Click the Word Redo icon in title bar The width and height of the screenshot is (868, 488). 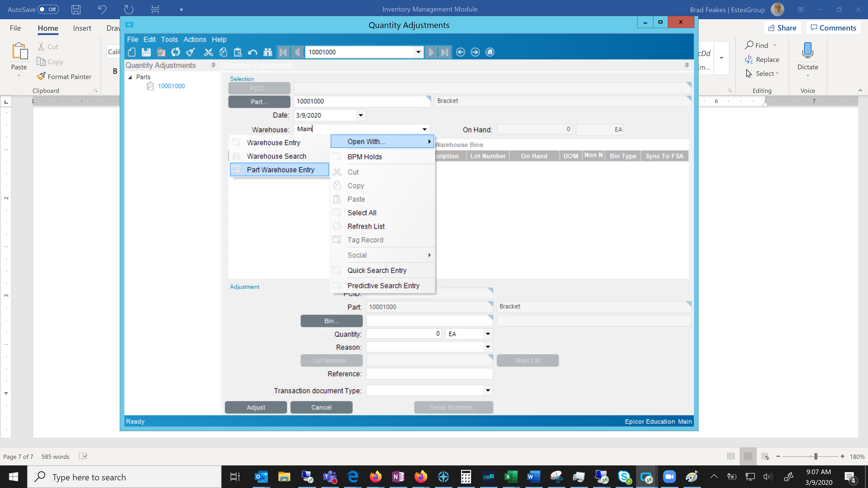[128, 9]
